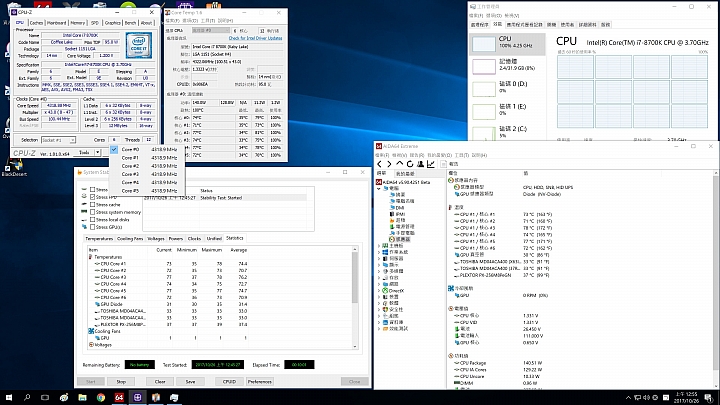
Task: Select checked Core #0 in CPU-Z menu
Action: (147, 149)
